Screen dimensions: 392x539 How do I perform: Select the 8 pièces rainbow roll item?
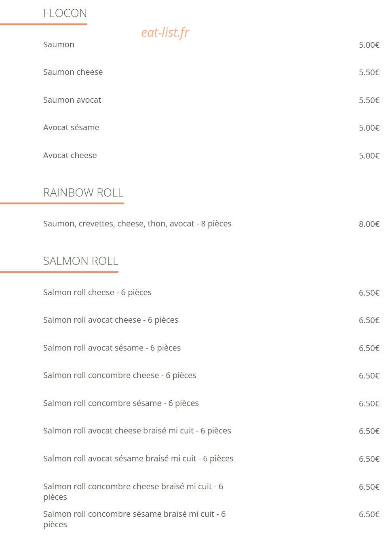point(137,224)
